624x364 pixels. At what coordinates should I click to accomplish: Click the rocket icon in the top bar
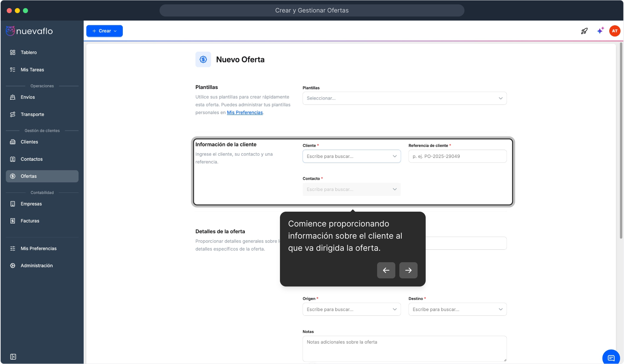click(x=584, y=31)
